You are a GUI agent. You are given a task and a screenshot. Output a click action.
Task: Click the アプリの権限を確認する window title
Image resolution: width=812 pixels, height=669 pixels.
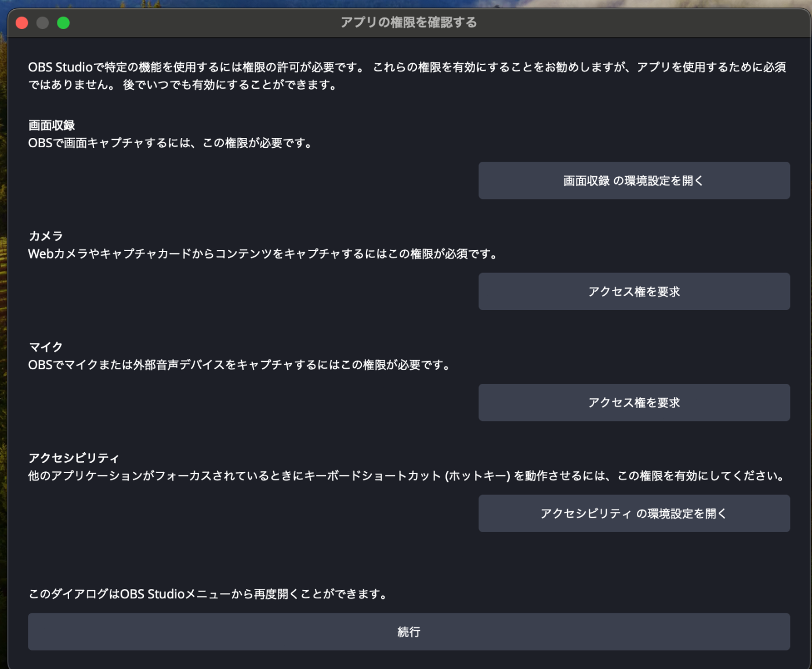pos(409,23)
